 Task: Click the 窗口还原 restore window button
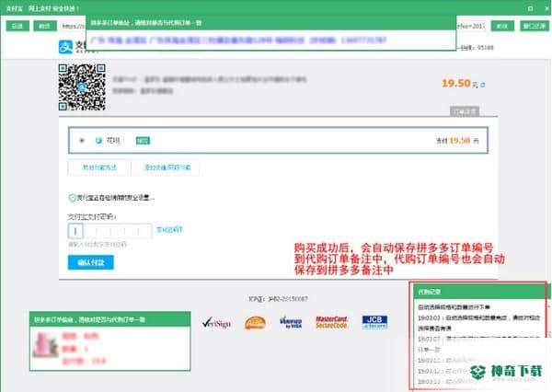tap(535, 26)
